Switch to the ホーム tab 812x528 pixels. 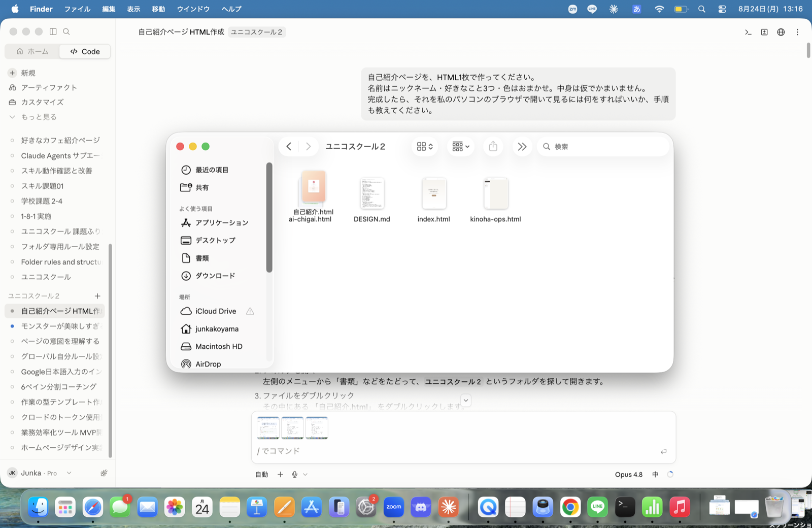32,51
